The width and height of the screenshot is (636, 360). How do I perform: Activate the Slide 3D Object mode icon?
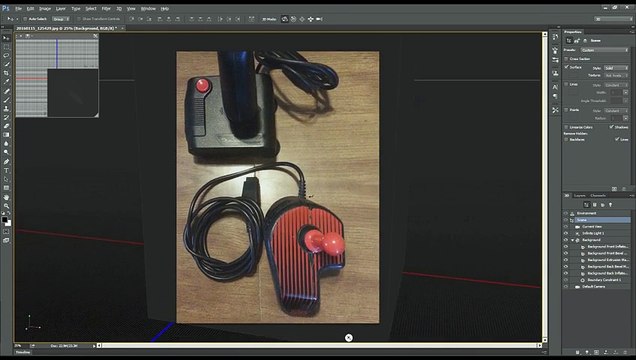[311, 19]
